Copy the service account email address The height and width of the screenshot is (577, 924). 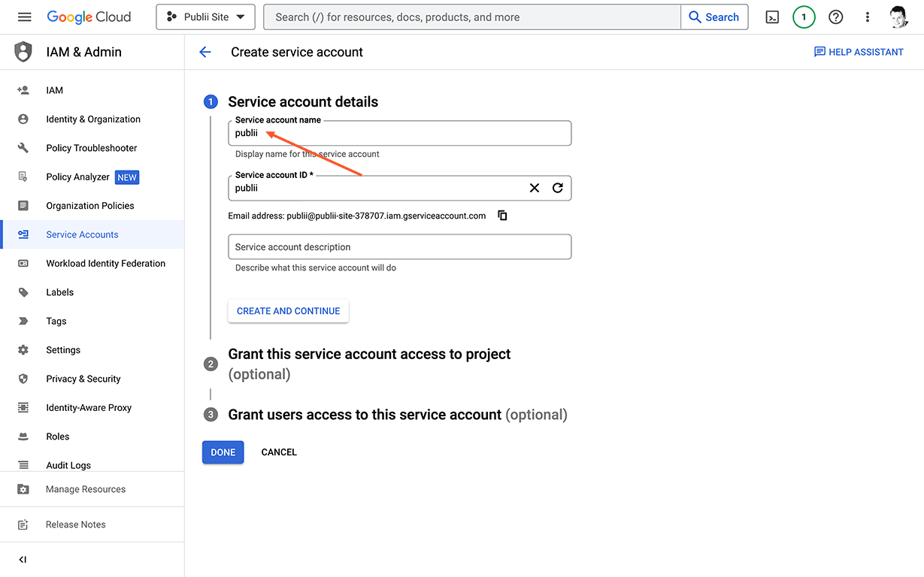point(502,215)
